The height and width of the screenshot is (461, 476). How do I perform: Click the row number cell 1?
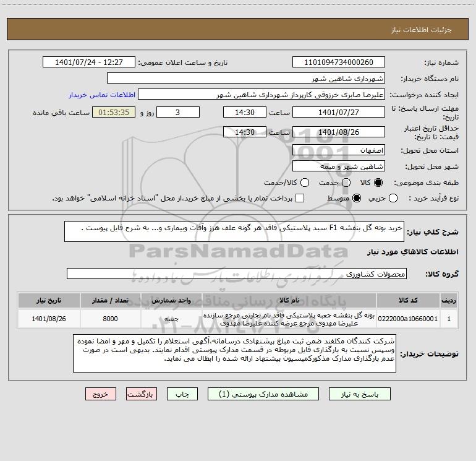(x=449, y=319)
